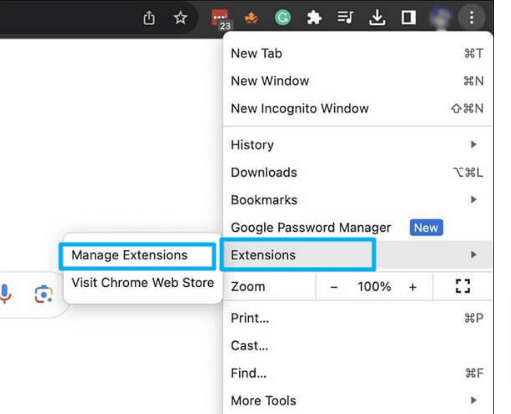Select Manage Extensions from the submenu
The image size is (511, 414).
click(138, 255)
